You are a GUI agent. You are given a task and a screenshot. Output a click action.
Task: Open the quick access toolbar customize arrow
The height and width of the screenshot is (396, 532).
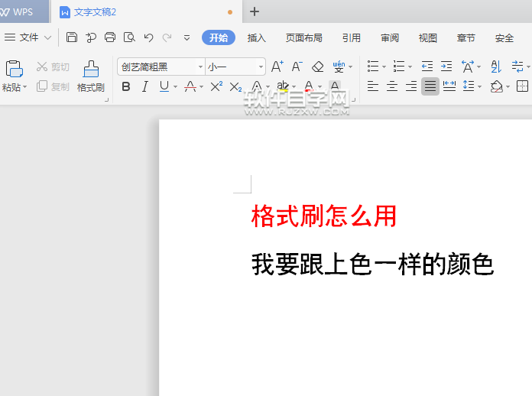coord(187,37)
